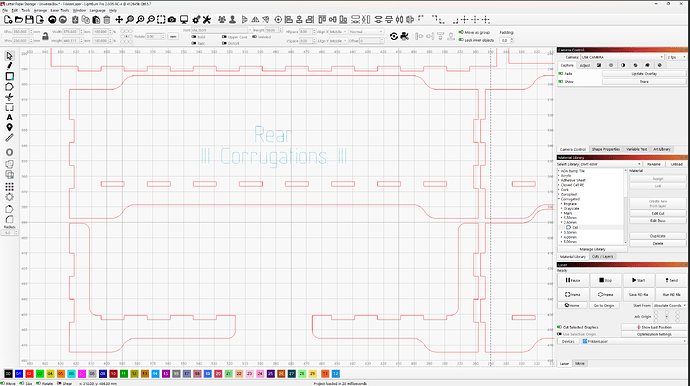Open the USB CAMERA dropdown
690x386 pixels.
[x=622, y=57]
